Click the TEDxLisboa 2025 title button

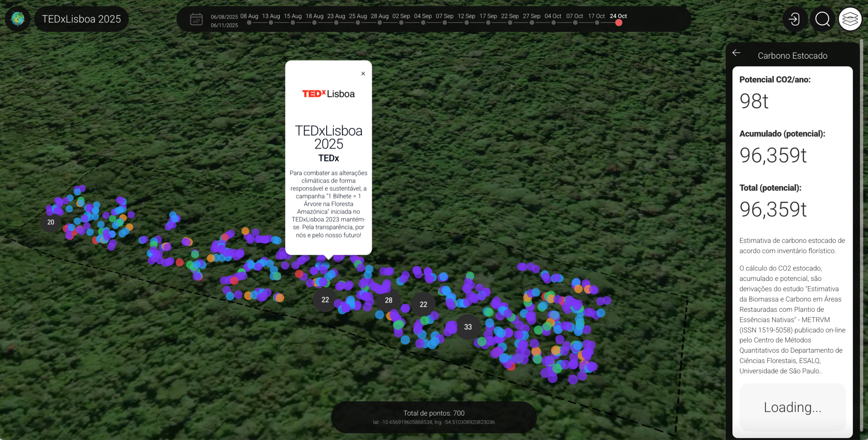[x=81, y=19]
